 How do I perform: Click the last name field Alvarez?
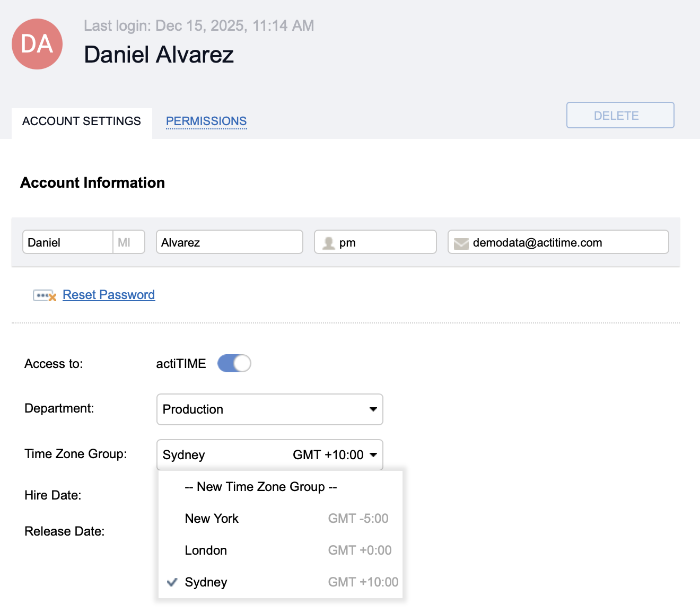229,242
